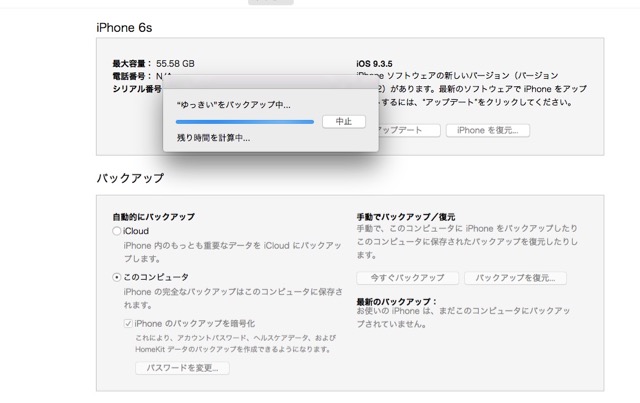Click the 手動でバックアップ／復元 label
The width and height of the screenshot is (640, 403).
(x=406, y=217)
